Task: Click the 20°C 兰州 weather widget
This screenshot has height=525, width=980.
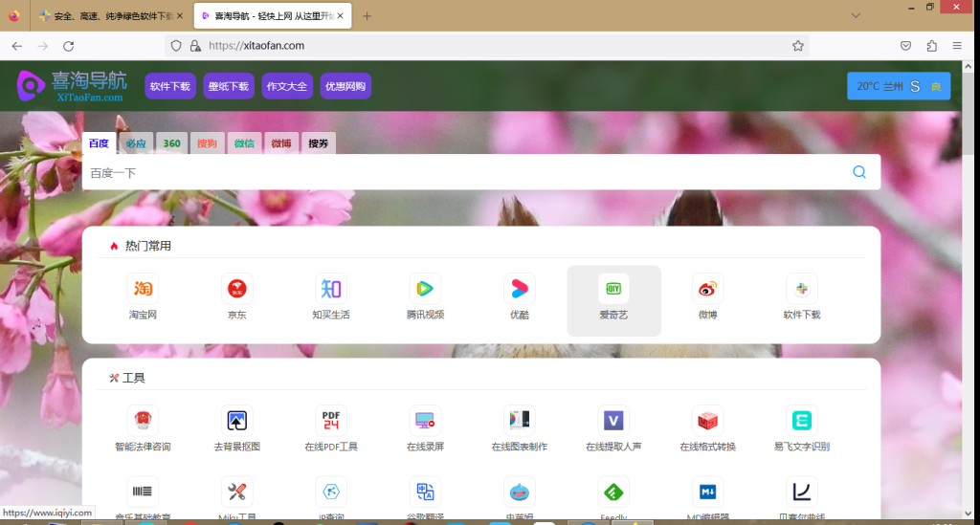Action: 899,86
